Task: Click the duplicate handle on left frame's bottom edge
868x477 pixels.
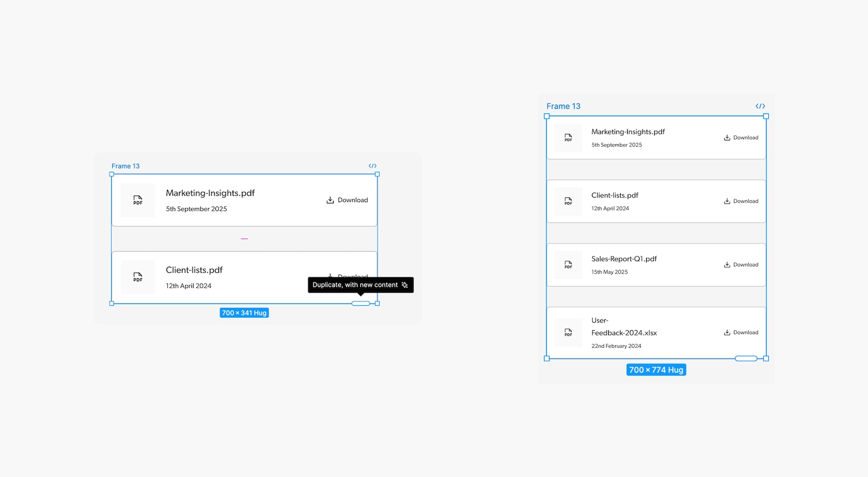Action: pos(361,304)
